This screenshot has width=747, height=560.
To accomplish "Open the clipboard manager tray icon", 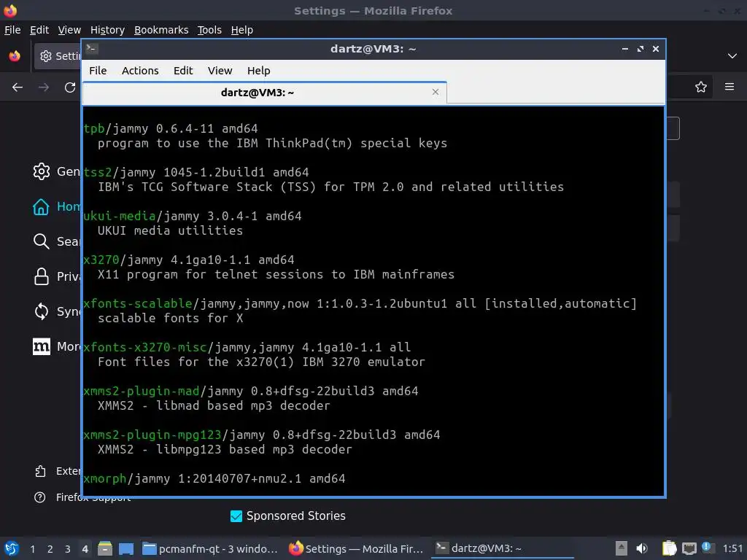I will tap(670, 548).
